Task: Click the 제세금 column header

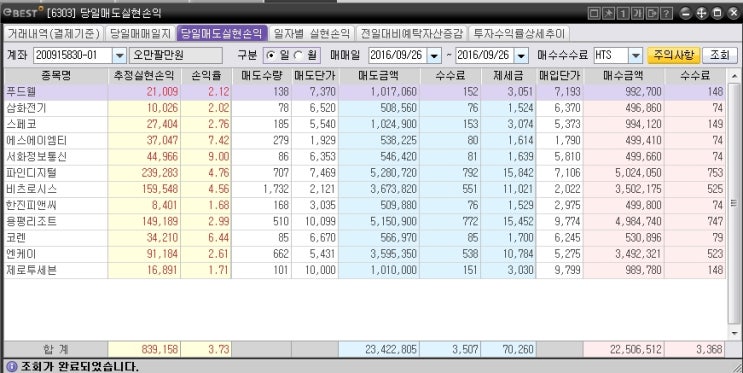Action: point(508,76)
